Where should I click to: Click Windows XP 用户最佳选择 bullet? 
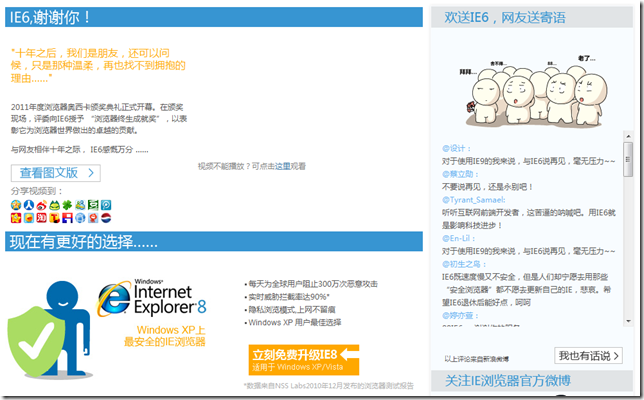(293, 322)
